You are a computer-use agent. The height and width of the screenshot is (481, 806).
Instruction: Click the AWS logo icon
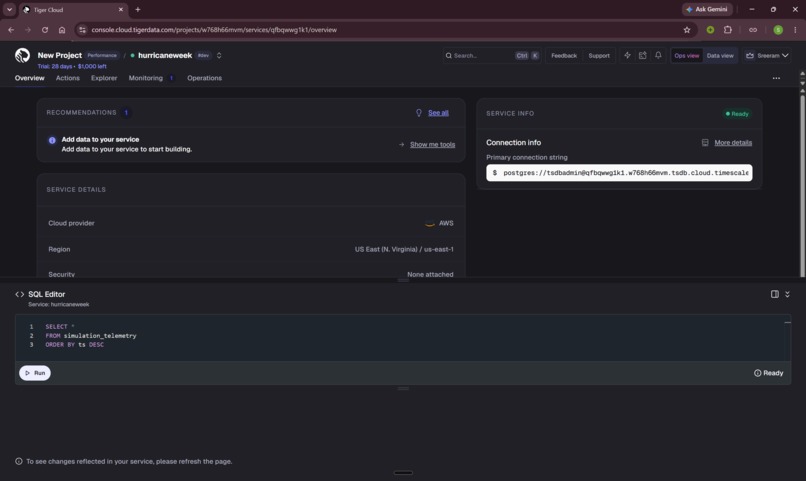(430, 224)
